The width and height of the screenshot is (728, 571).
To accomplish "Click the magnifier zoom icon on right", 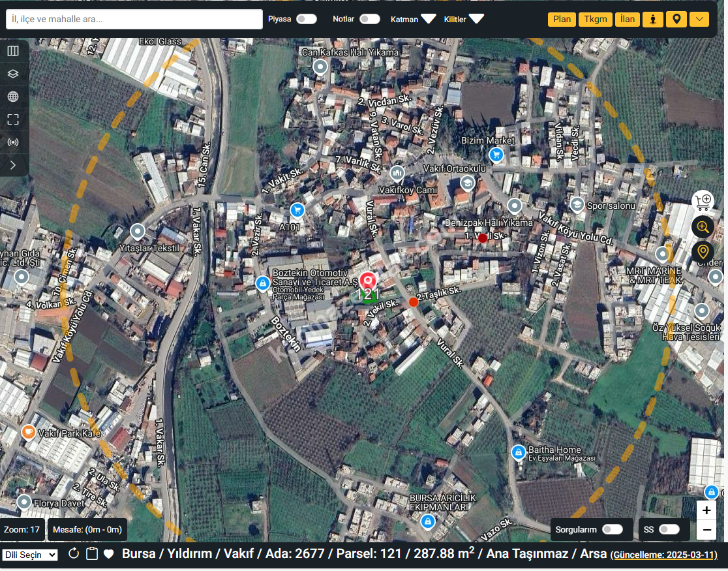I will (703, 227).
